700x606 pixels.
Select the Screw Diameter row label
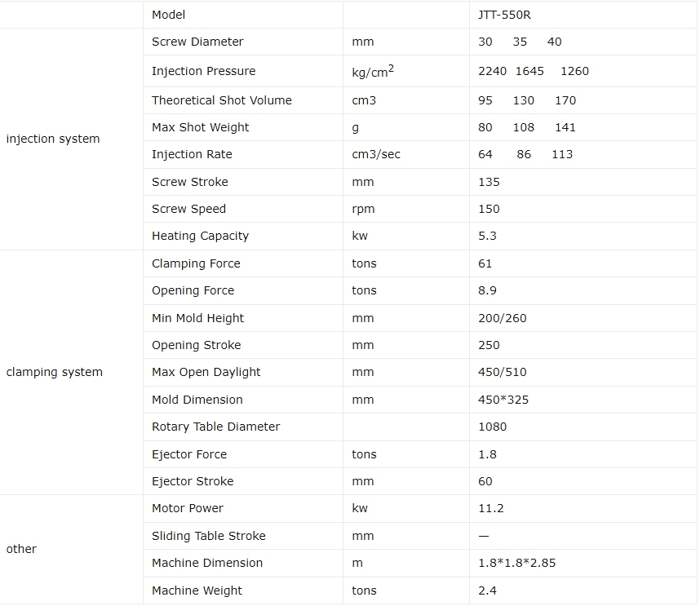coord(197,42)
